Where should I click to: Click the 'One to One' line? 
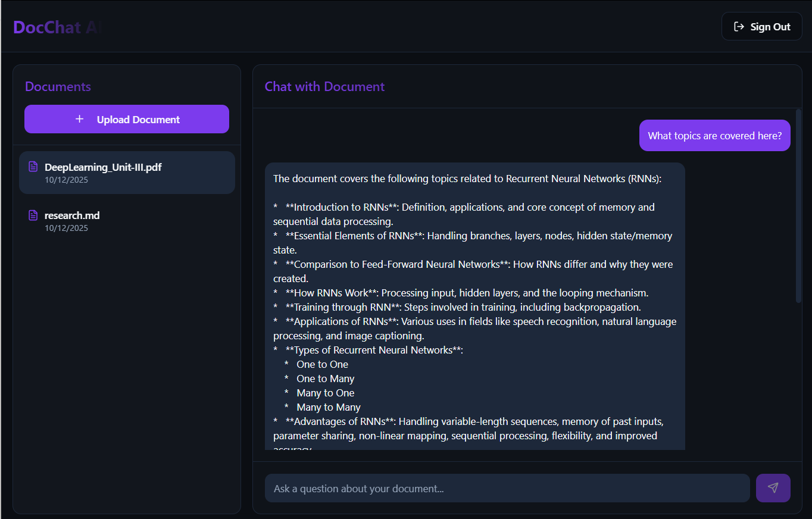pyautogui.click(x=322, y=364)
